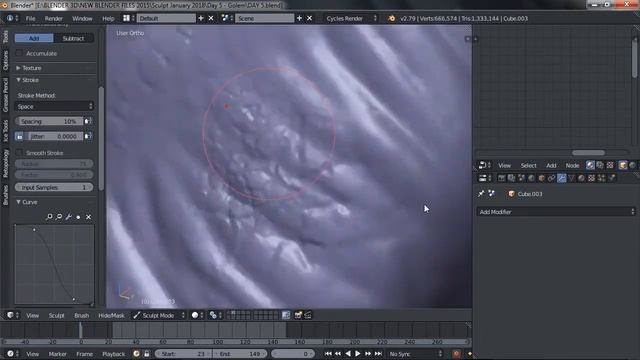640x360 pixels.
Task: Open Object tab in Properties editor
Action: [542, 178]
